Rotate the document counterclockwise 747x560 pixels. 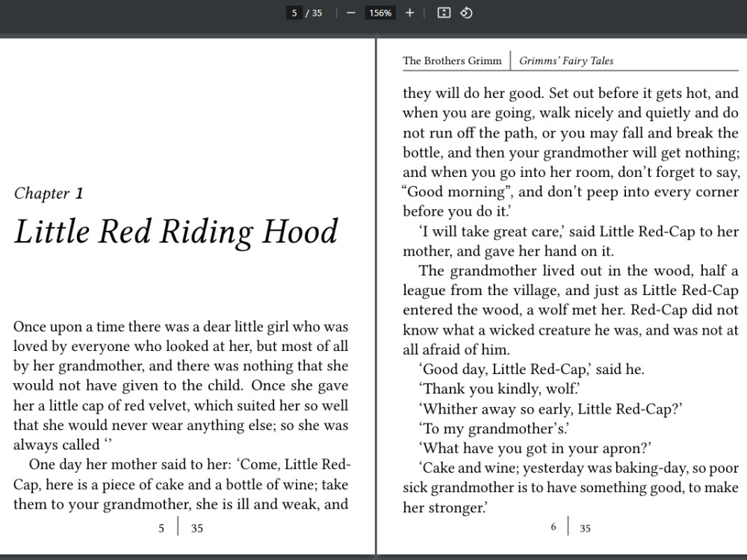[x=467, y=13]
